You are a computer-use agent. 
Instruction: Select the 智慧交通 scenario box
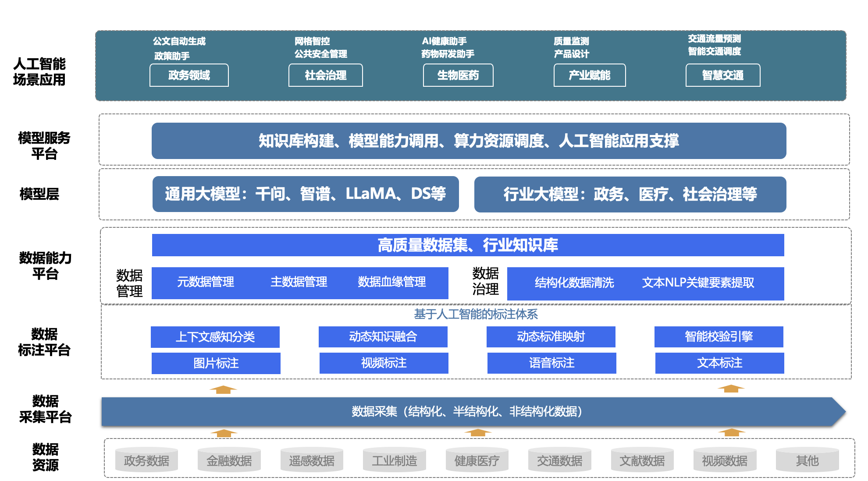(722, 75)
